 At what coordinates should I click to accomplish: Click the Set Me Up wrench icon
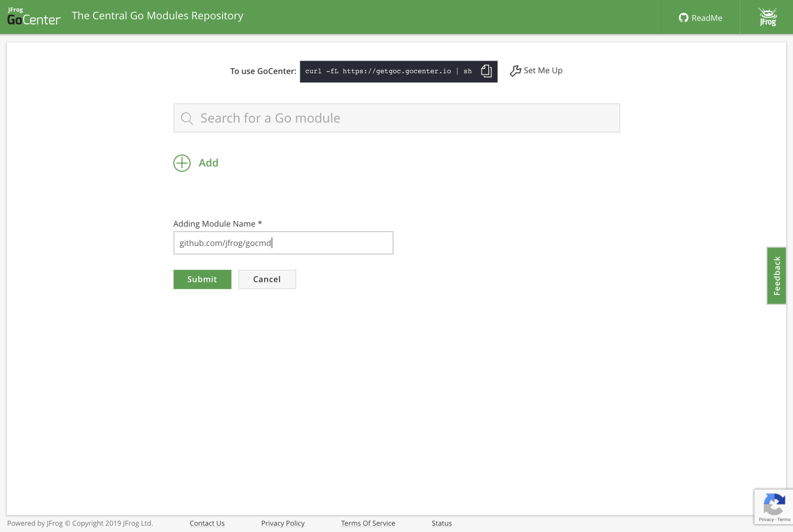click(x=515, y=71)
